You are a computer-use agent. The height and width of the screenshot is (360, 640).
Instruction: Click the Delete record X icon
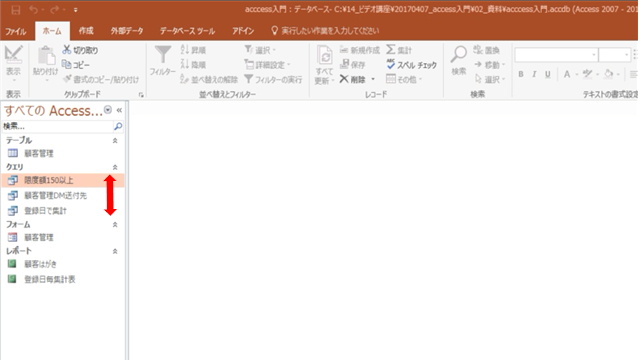[x=344, y=79]
